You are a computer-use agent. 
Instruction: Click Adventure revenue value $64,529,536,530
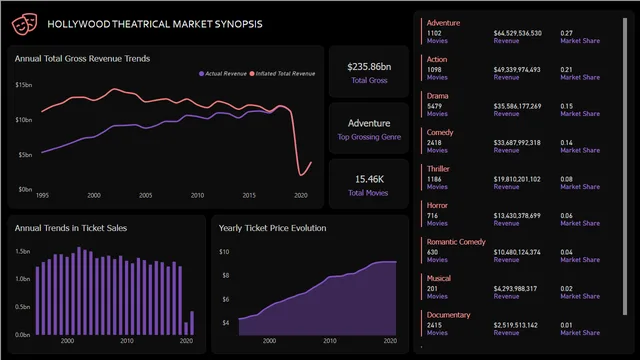click(518, 33)
